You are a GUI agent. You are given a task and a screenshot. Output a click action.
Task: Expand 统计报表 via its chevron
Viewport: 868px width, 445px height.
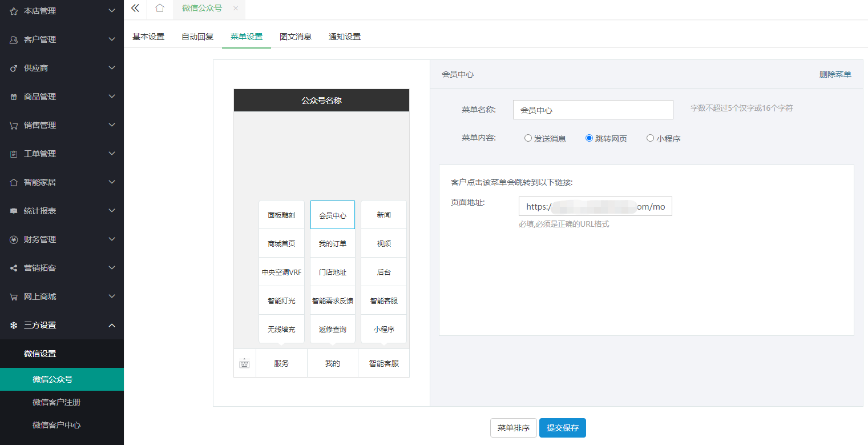[x=112, y=211]
